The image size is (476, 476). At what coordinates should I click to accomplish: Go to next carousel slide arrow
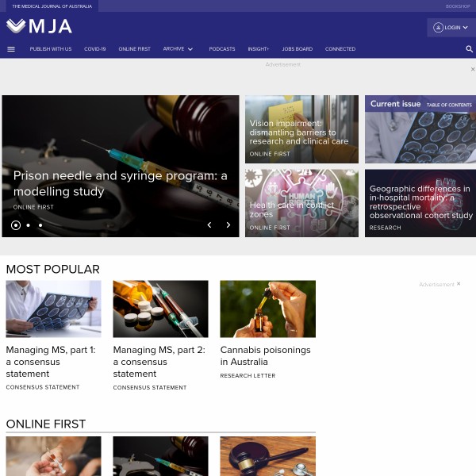click(228, 225)
